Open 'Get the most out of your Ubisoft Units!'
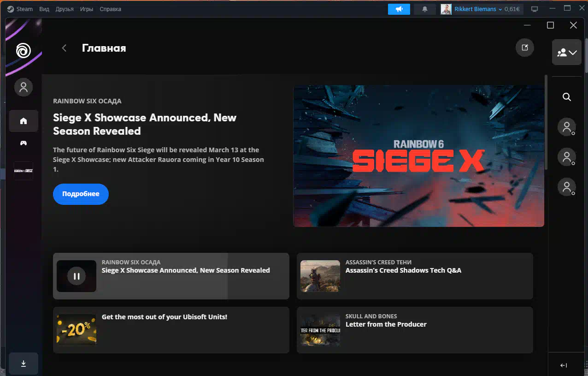 171,330
